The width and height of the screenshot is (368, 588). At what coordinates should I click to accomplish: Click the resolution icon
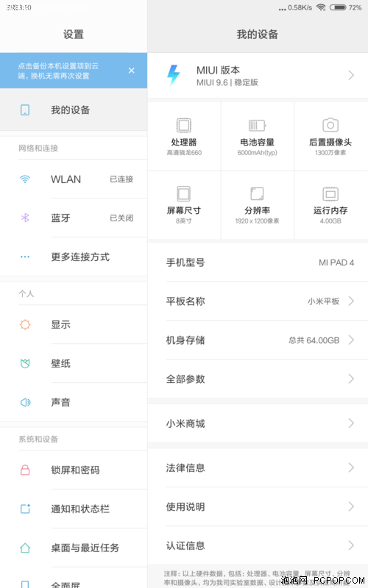[257, 194]
